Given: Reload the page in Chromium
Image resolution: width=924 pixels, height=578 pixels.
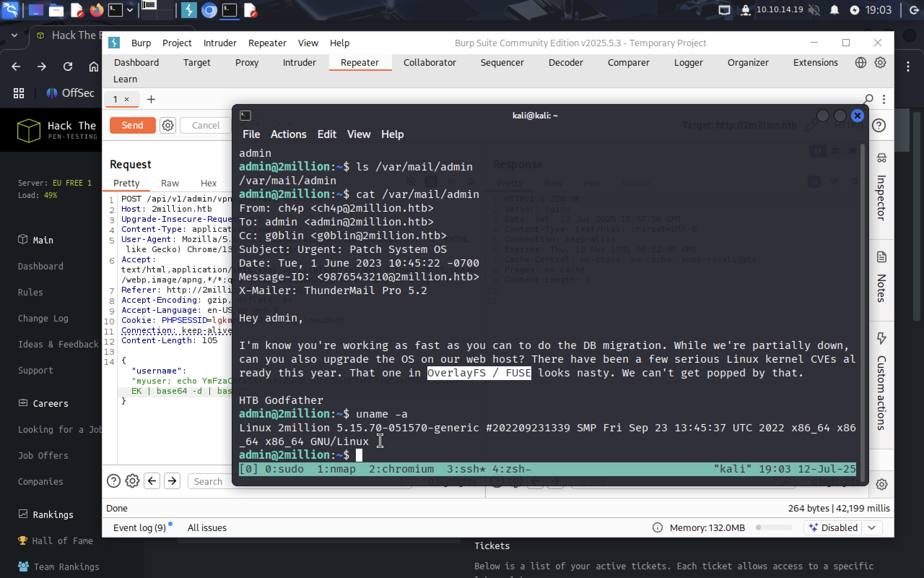Looking at the screenshot, I should click(x=67, y=66).
